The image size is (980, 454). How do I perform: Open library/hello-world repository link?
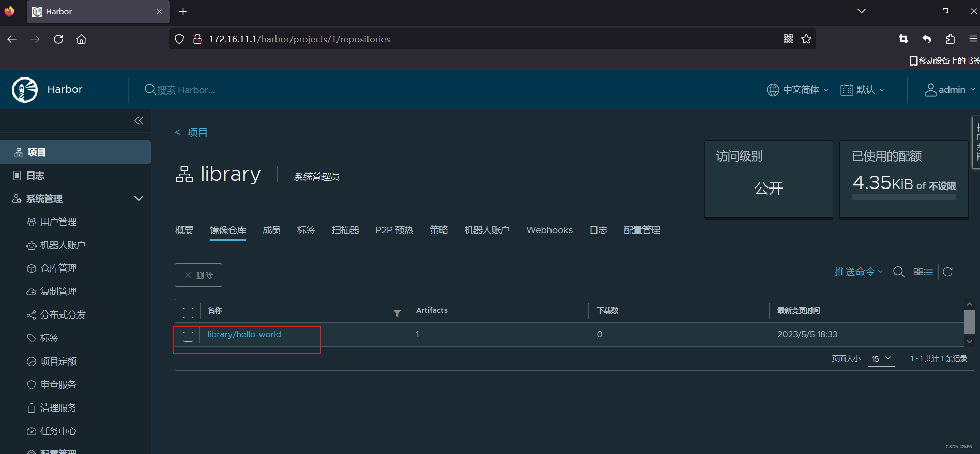pos(244,335)
